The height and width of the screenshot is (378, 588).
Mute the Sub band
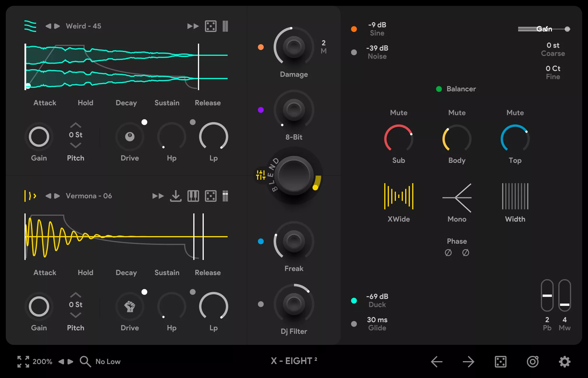[399, 113]
